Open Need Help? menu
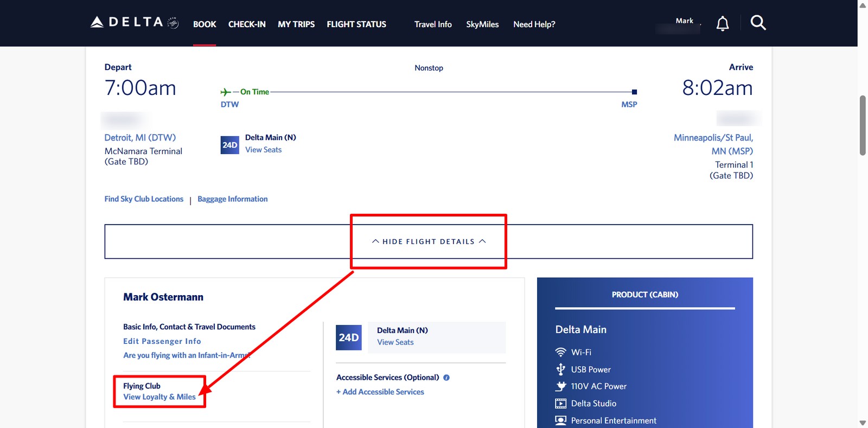The height and width of the screenshot is (428, 868). pos(534,24)
